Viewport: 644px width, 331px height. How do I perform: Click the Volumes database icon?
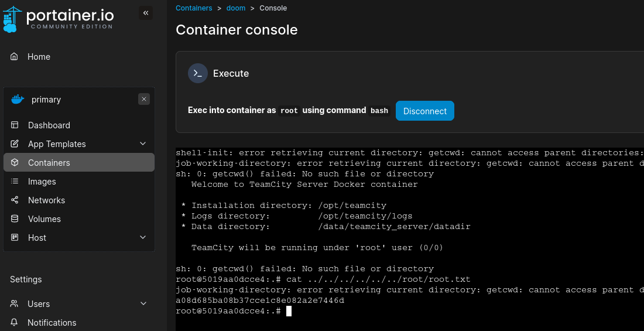click(x=15, y=219)
